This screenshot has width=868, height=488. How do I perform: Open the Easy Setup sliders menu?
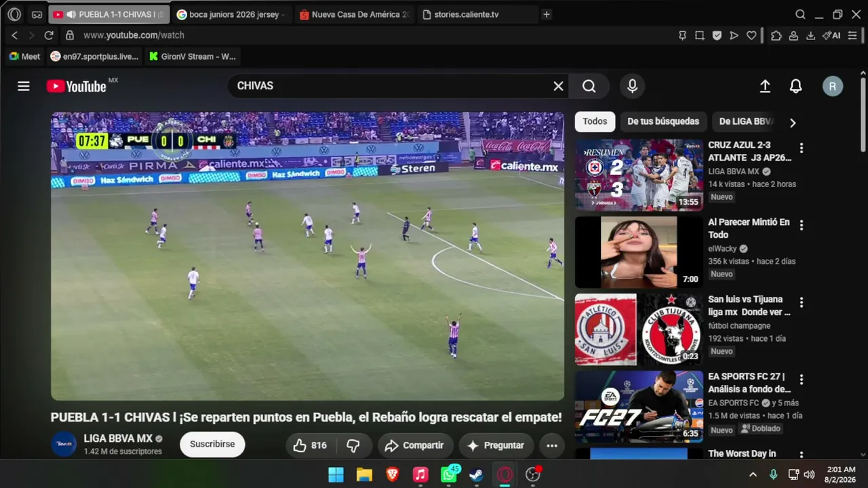coord(852,35)
